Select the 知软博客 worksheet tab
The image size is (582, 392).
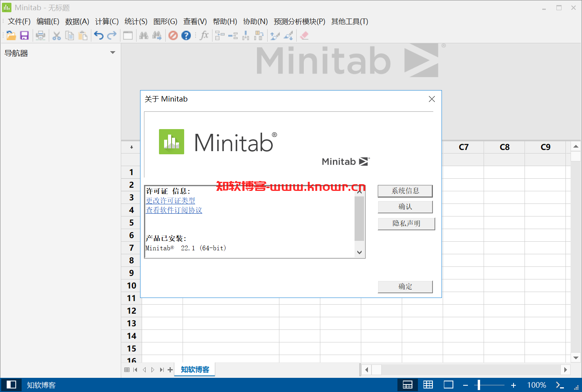(x=195, y=370)
